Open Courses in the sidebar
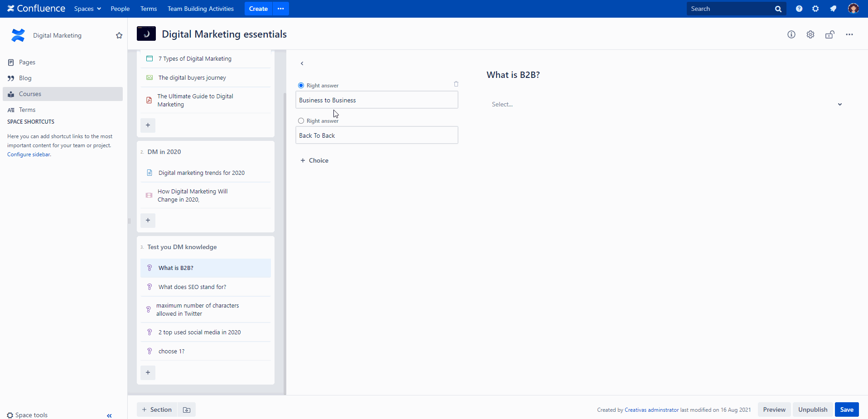868x419 pixels. 30,94
